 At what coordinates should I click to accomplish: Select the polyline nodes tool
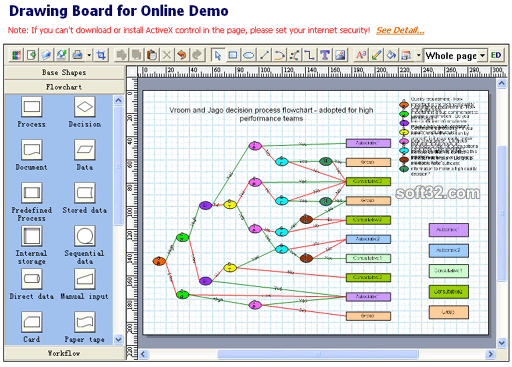(x=294, y=55)
